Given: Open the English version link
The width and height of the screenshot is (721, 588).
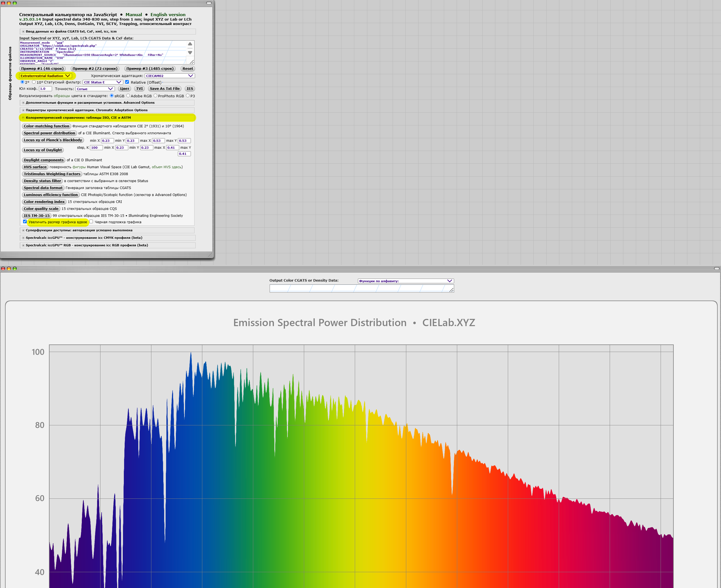Looking at the screenshot, I should 168,14.
